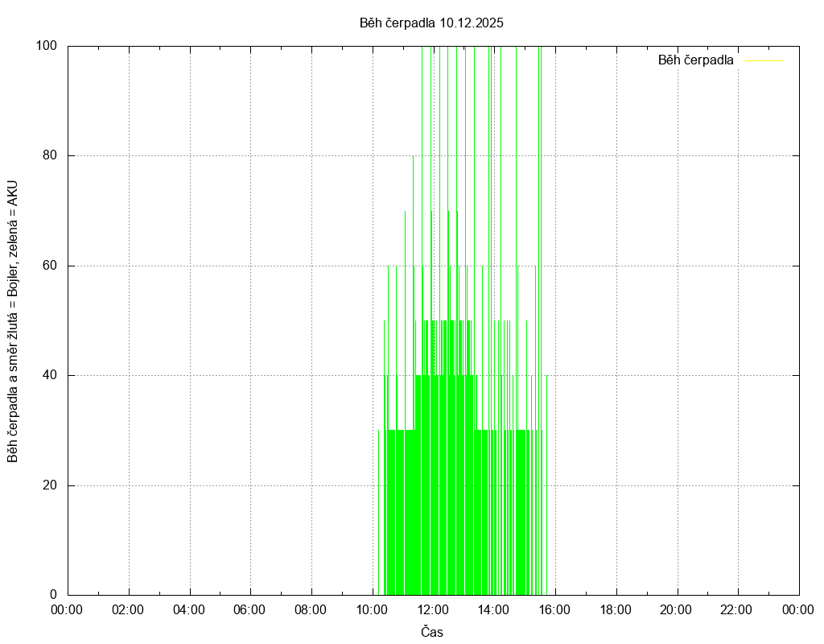This screenshot has height=644, width=824.
Task: Select the 14:00 time tick label
Action: click(x=493, y=609)
